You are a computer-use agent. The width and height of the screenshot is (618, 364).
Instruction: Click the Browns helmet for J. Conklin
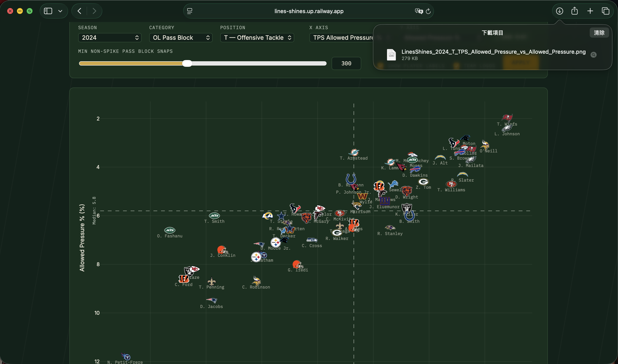click(x=222, y=250)
